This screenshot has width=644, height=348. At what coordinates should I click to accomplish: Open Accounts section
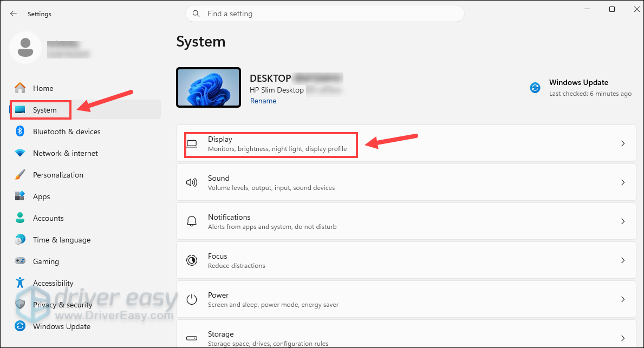pos(48,218)
